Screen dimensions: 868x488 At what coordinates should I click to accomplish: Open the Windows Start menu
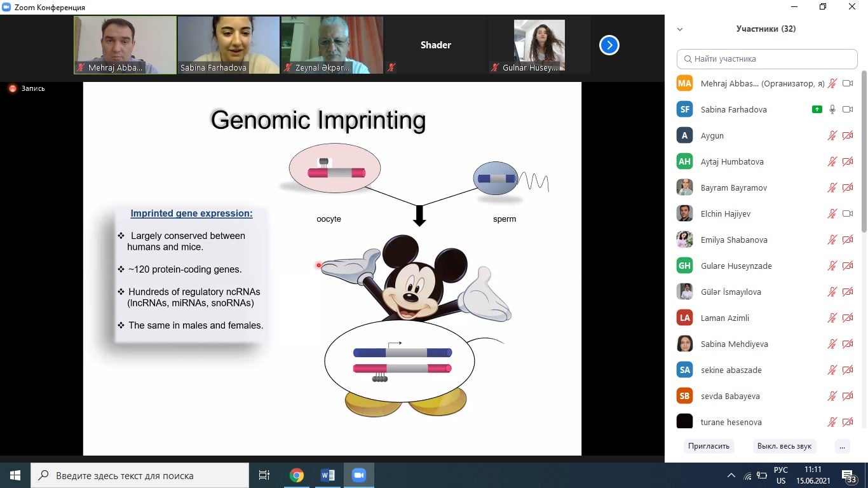(15, 475)
